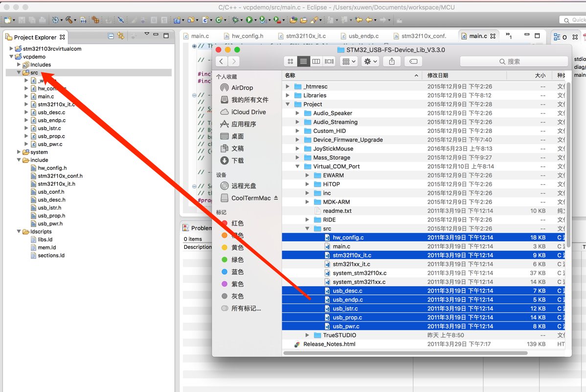Open Finder arrange-by dropdown
586x392 pixels.
pos(349,61)
